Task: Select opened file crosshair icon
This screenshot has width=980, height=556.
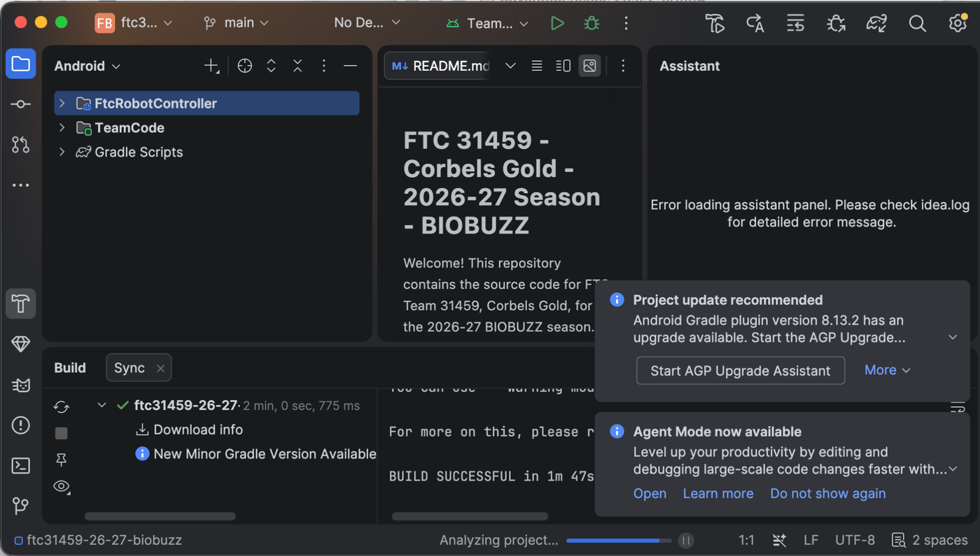Action: (x=244, y=66)
